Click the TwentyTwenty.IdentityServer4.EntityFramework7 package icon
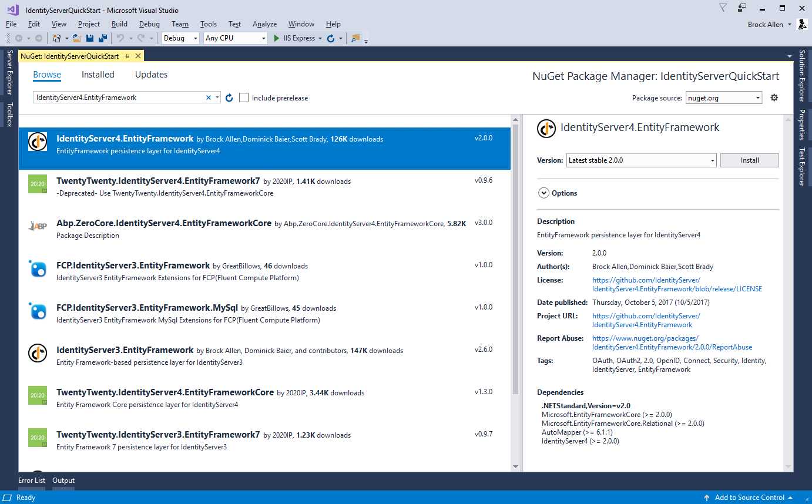 38,184
